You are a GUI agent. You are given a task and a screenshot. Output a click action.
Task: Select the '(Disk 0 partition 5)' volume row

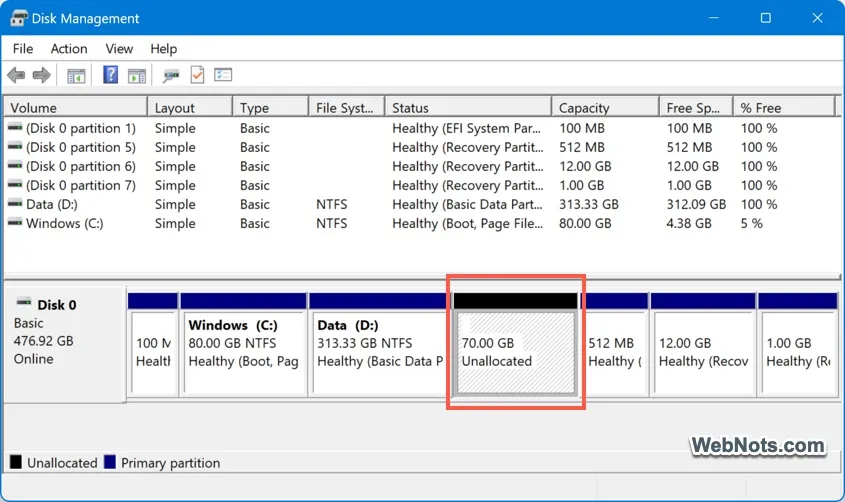(420, 147)
